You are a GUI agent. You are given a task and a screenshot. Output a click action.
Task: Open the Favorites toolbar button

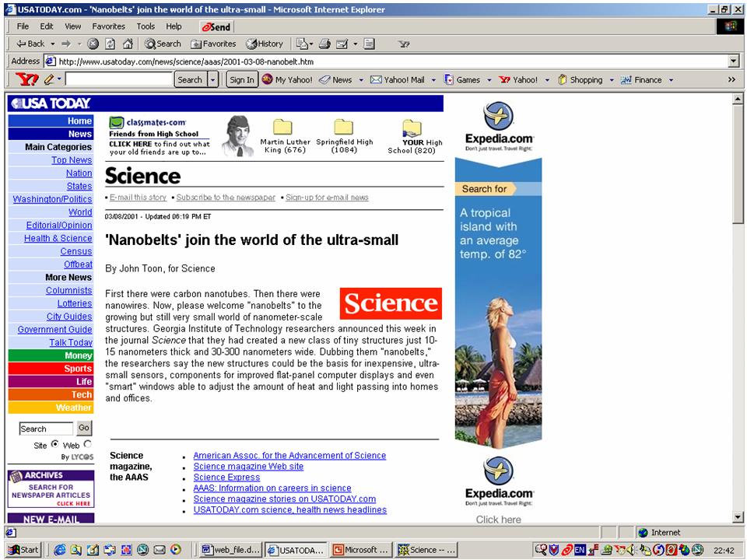click(213, 44)
